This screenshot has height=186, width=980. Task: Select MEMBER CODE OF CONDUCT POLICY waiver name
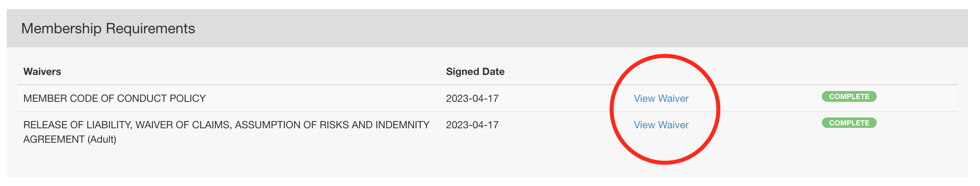point(114,98)
